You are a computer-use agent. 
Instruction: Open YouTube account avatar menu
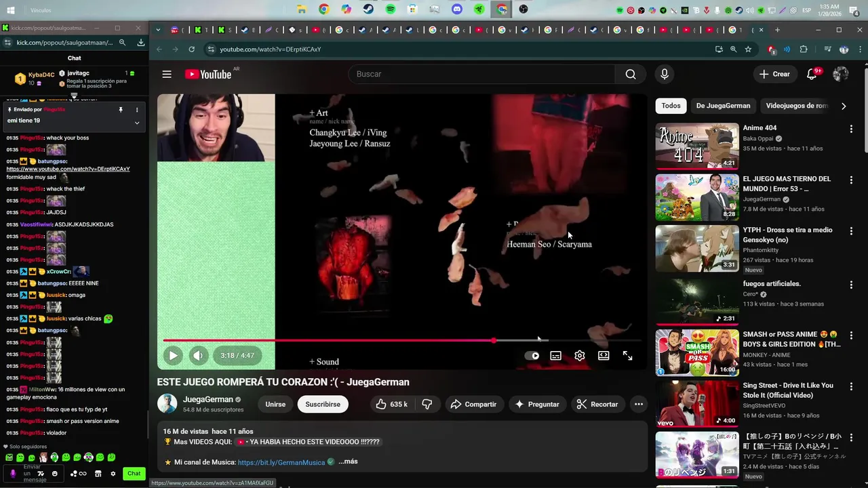point(841,74)
